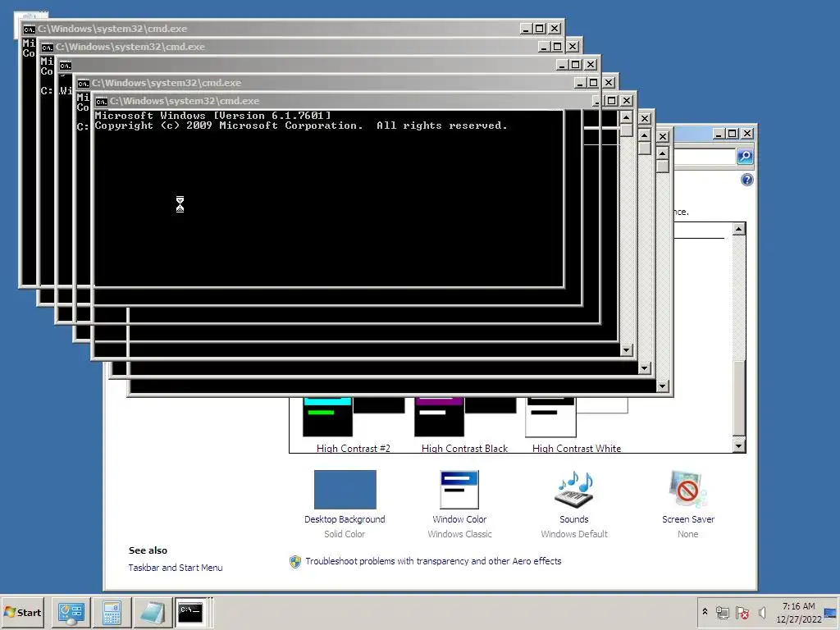Open the Notepad taskbar icon
Screen dimensions: 840x630
point(152,613)
